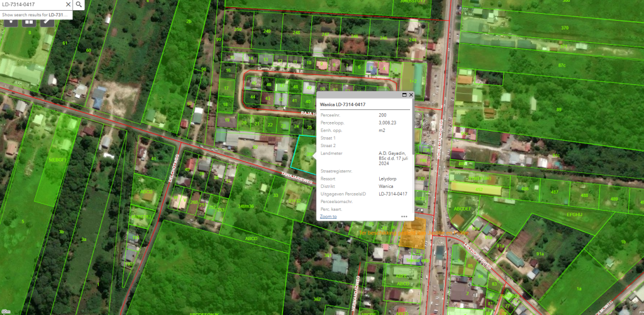644x315 pixels.
Task: Select the 'Show search results for LD-731…' suggestion
Action: click(x=35, y=14)
